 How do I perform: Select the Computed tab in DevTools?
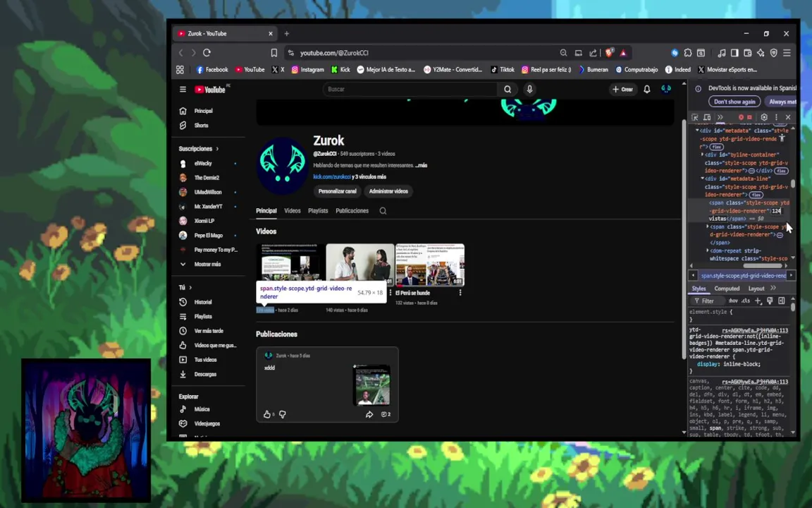pos(727,289)
